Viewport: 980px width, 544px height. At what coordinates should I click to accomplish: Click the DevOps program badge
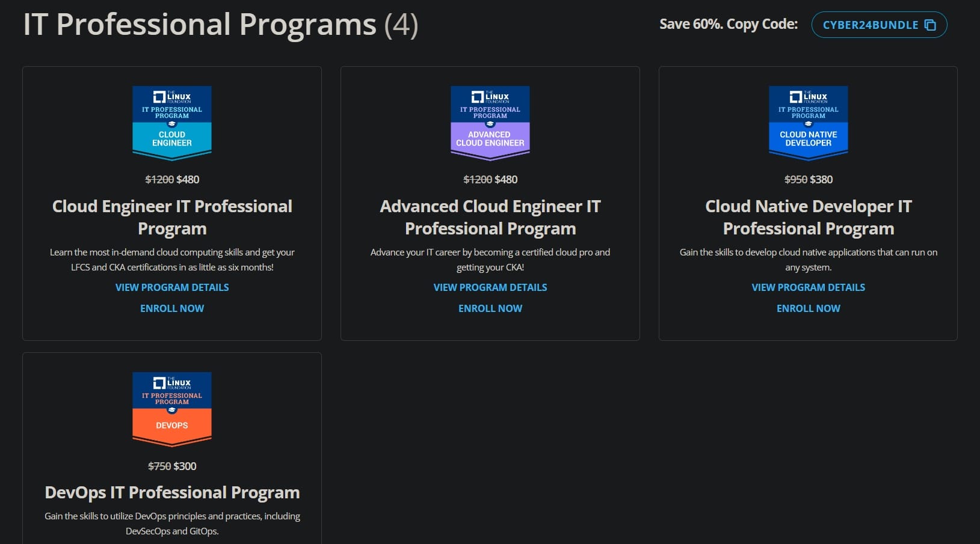(172, 409)
